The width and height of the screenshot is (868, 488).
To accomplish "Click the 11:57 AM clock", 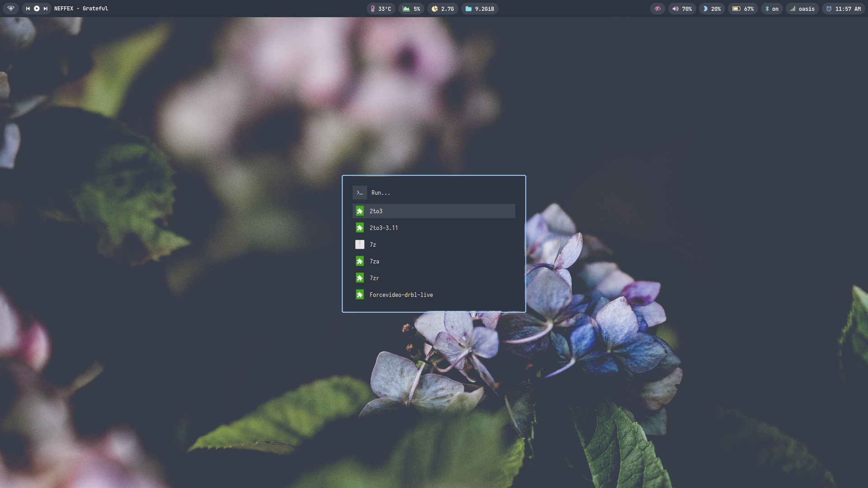I will [844, 9].
